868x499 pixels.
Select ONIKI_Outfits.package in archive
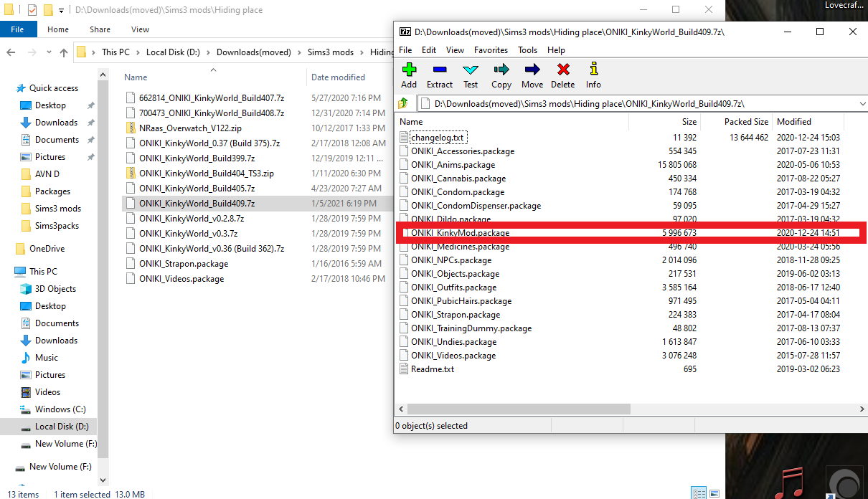pyautogui.click(x=453, y=287)
